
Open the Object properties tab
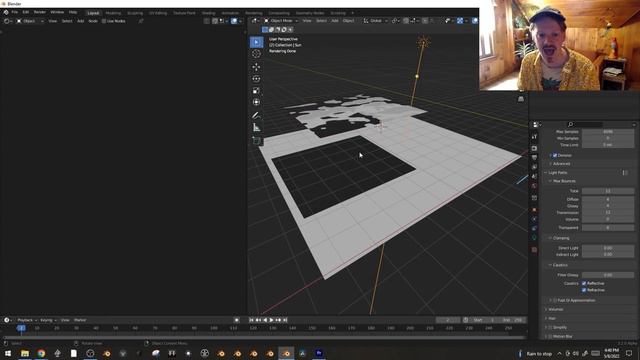(534, 210)
